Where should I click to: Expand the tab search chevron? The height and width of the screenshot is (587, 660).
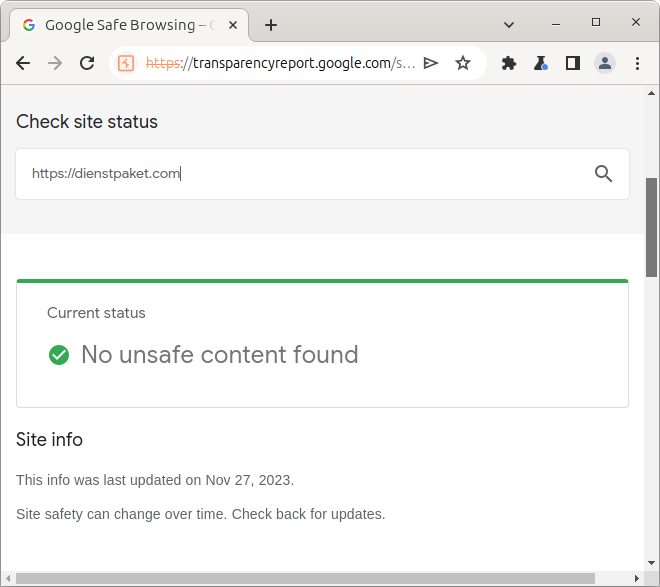tap(509, 24)
